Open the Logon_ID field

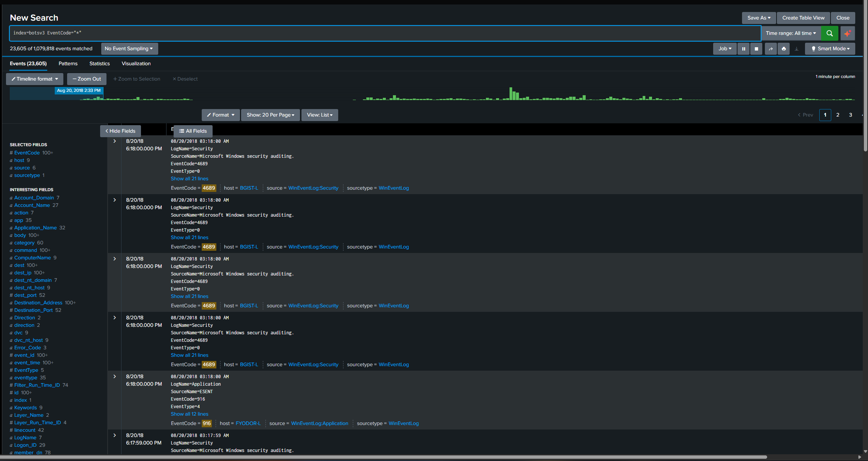(x=25, y=445)
